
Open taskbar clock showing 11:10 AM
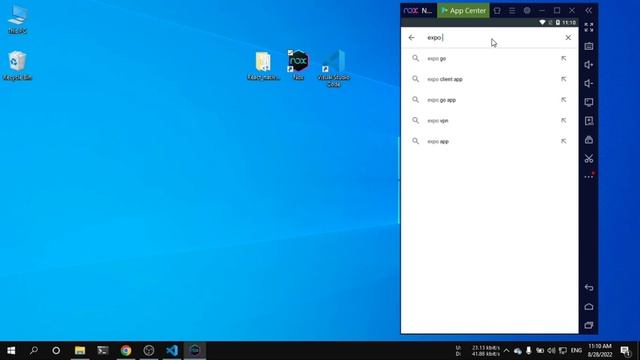coord(600,350)
